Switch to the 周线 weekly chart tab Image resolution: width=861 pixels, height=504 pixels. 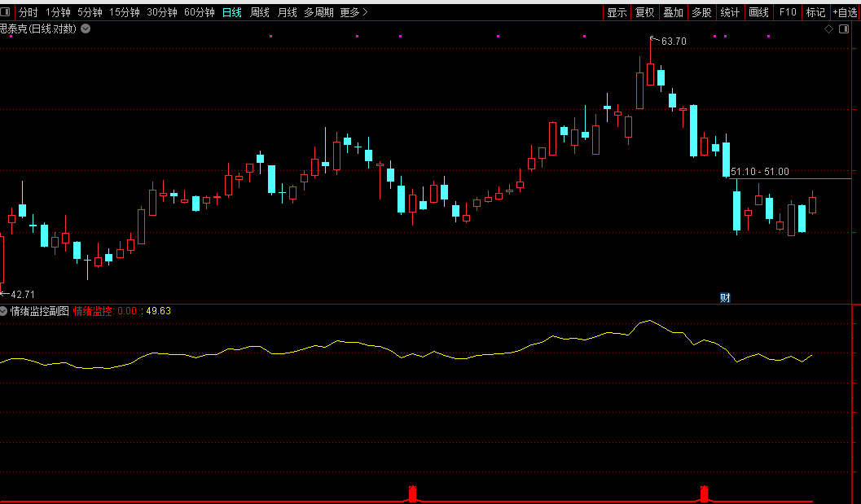(x=259, y=12)
